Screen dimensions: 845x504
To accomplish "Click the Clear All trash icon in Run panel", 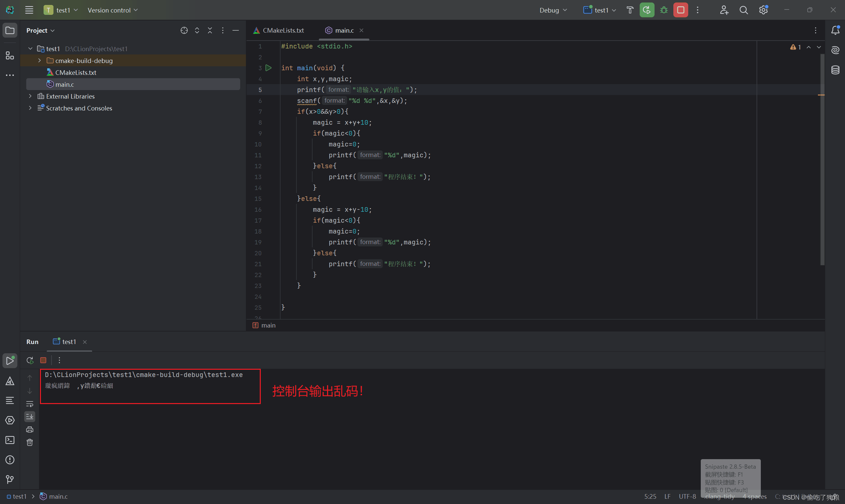I will pos(30,442).
